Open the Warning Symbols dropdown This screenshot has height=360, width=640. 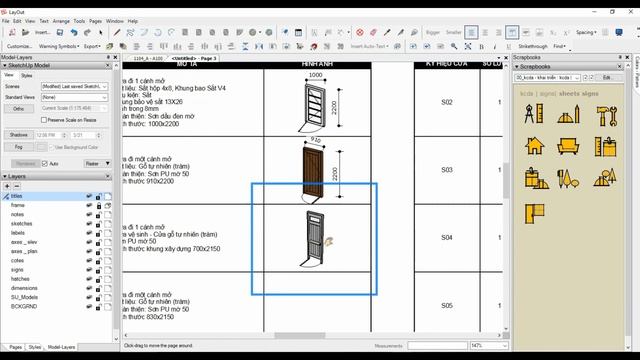59,47
